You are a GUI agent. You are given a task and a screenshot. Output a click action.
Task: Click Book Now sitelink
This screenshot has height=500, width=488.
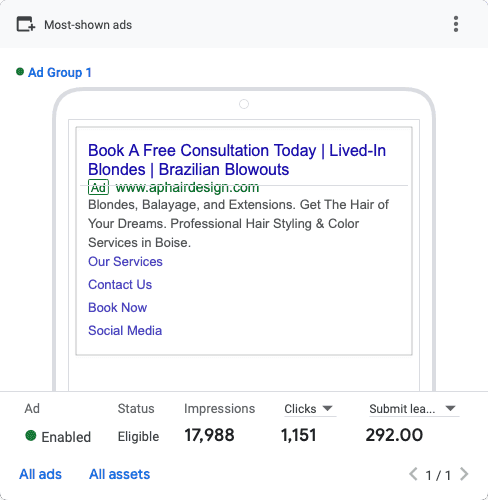[117, 308]
